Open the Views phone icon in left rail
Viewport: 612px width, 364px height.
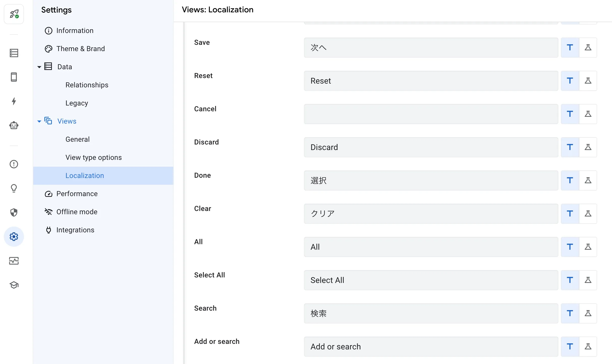[x=14, y=77]
